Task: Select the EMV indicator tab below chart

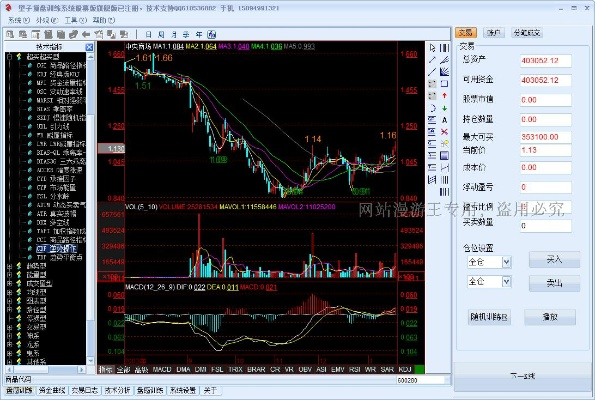Action: [338, 369]
